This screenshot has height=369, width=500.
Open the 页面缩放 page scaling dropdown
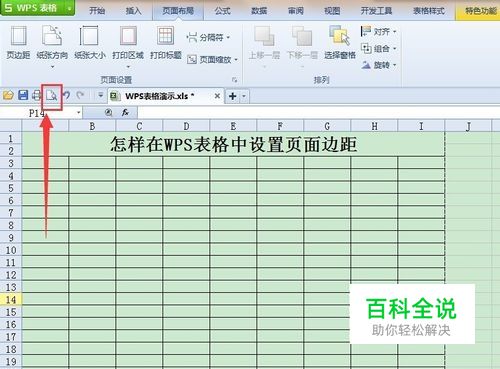(212, 60)
